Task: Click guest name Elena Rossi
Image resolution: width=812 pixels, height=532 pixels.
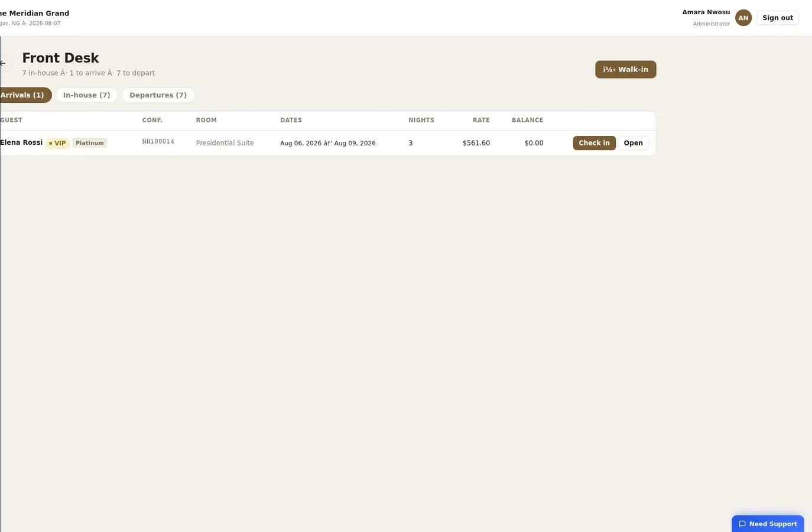Action: [x=21, y=142]
